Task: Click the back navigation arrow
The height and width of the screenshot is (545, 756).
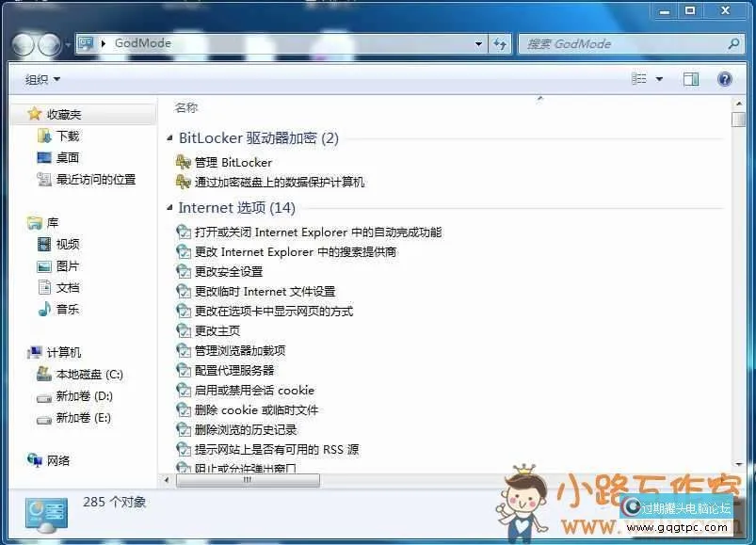Action: 24,43
